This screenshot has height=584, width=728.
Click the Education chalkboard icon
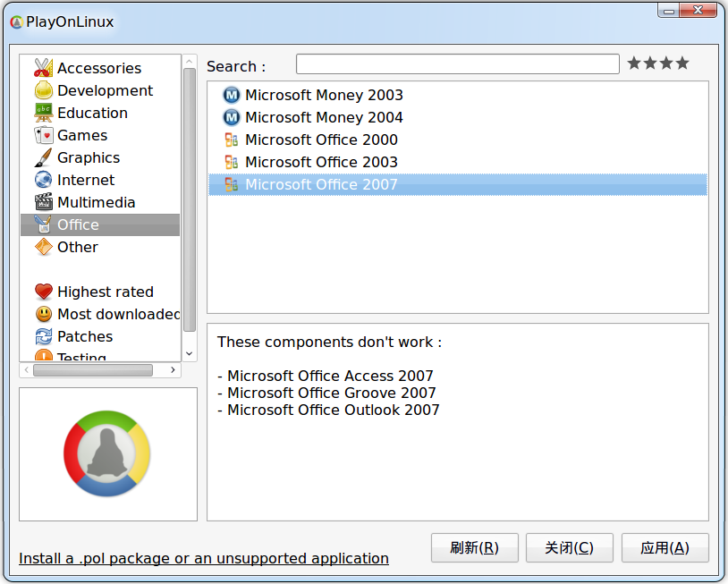point(43,113)
